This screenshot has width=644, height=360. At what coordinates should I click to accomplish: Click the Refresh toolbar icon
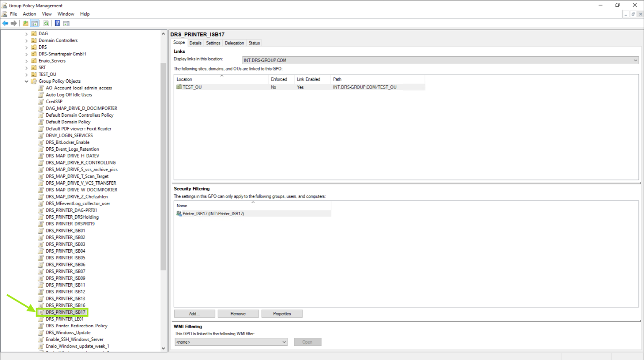pos(46,23)
